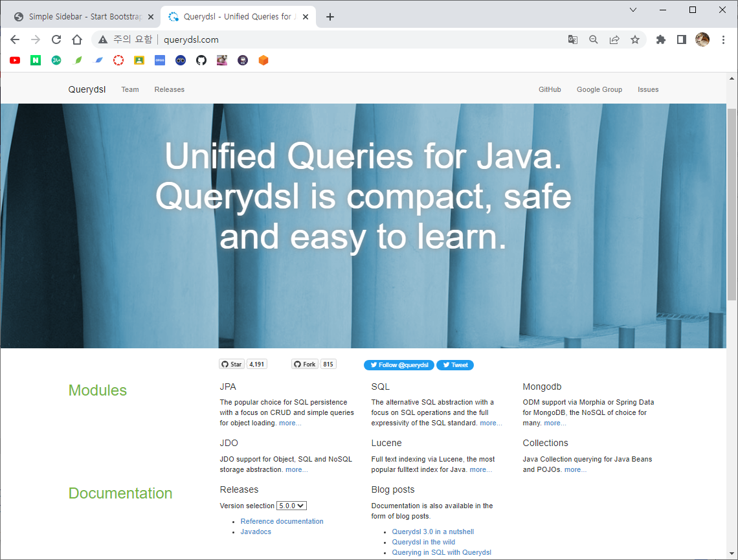This screenshot has height=560, width=738.
Task: Open Querying in SQL with Querydsl post
Action: point(442,552)
